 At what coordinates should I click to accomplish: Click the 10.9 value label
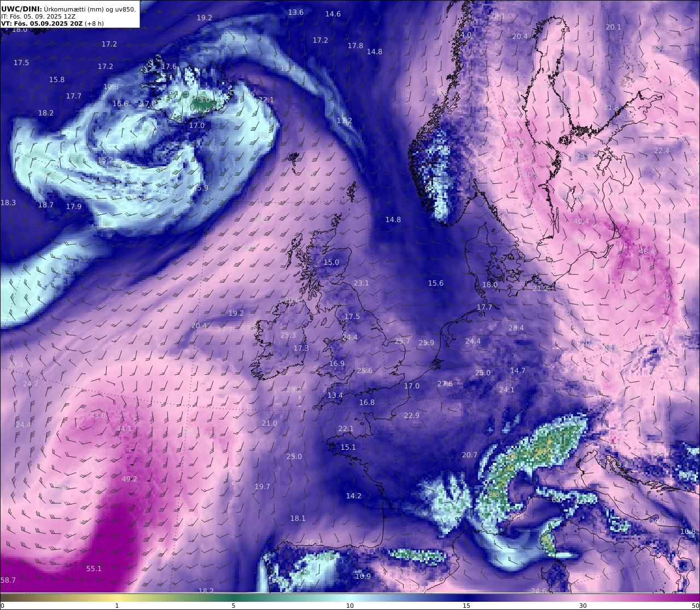tap(363, 576)
